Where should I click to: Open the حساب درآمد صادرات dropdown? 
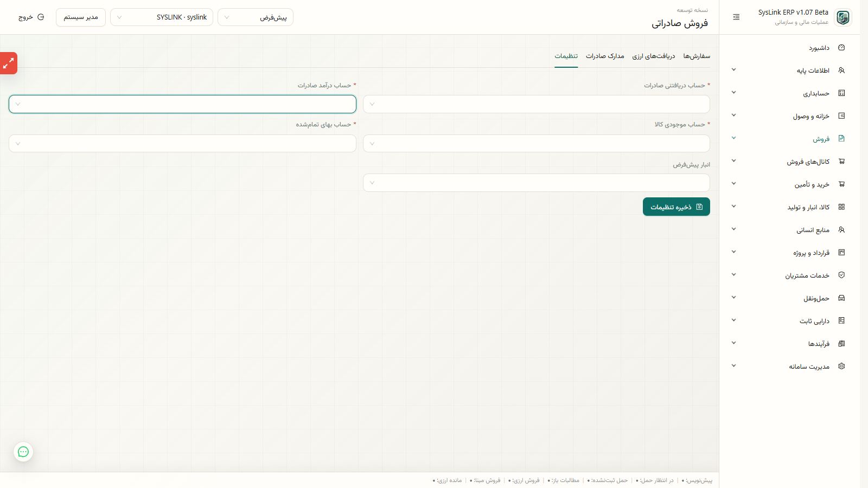point(182,104)
